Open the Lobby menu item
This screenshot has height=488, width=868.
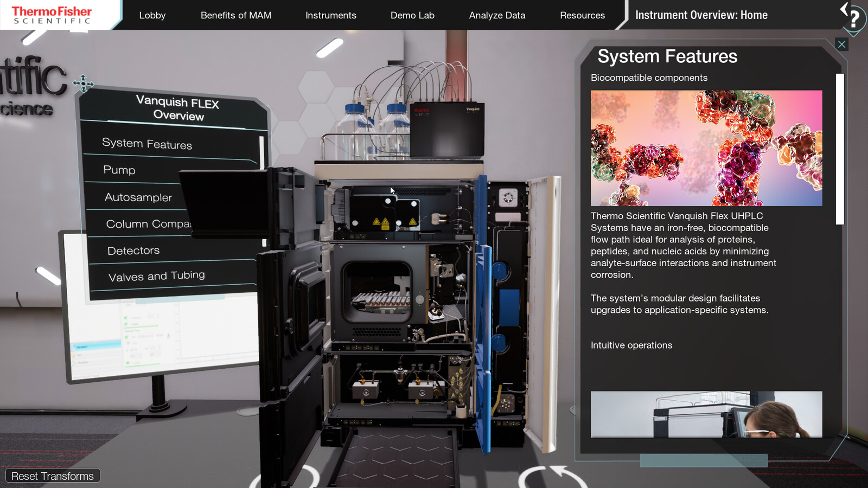(152, 15)
